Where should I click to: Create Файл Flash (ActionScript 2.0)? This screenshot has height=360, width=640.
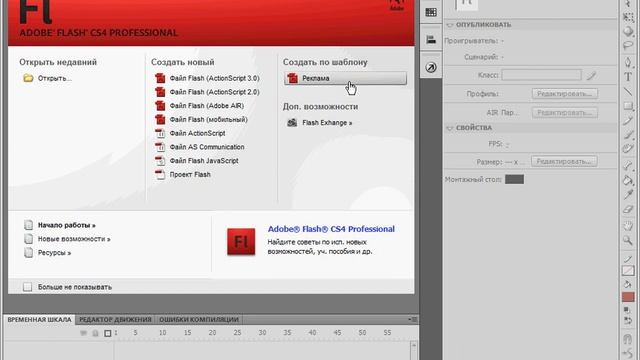[x=207, y=92]
